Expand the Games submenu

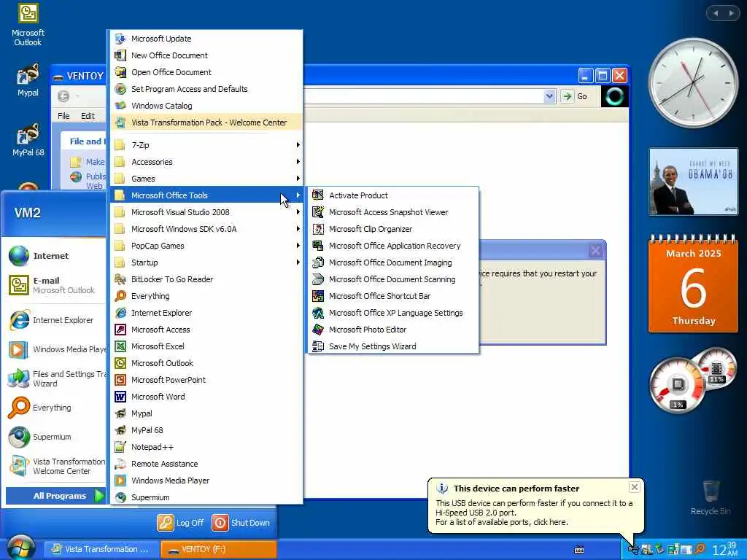point(206,179)
